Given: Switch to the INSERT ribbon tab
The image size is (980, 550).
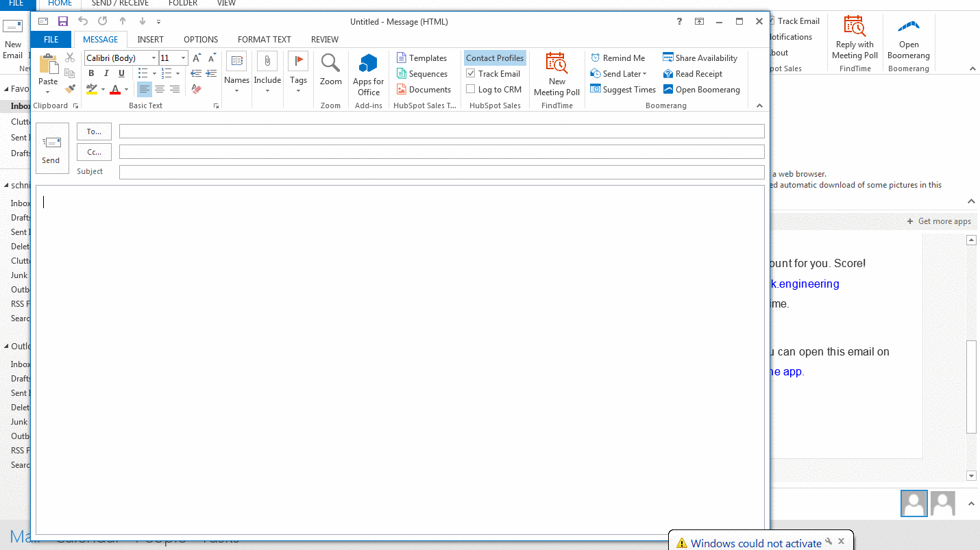Looking at the screenshot, I should click(x=150, y=40).
